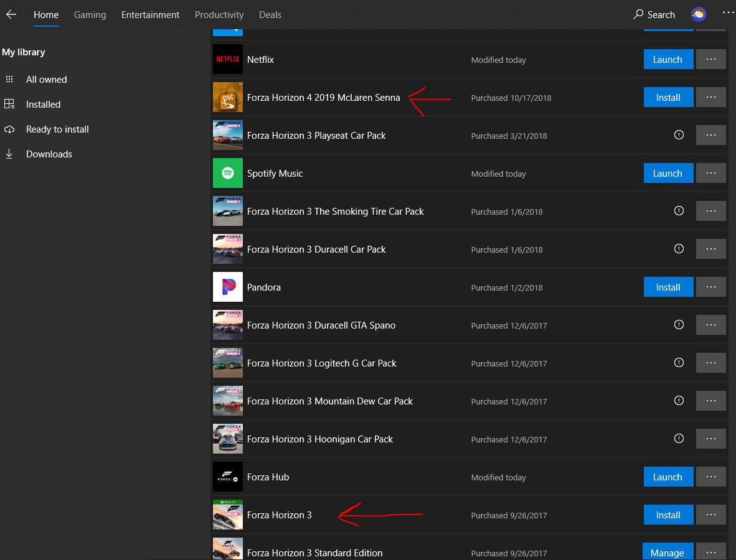This screenshot has height=560, width=736.
Task: Open more options for Duracell Car Pack
Action: [x=711, y=249]
